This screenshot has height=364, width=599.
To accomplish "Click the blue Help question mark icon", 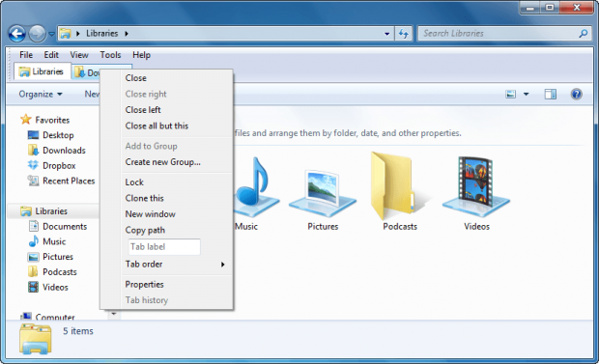I will click(x=576, y=94).
